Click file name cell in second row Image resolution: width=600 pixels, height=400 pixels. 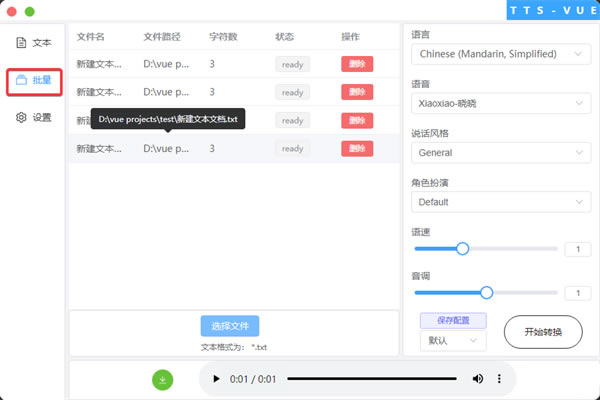click(x=99, y=92)
